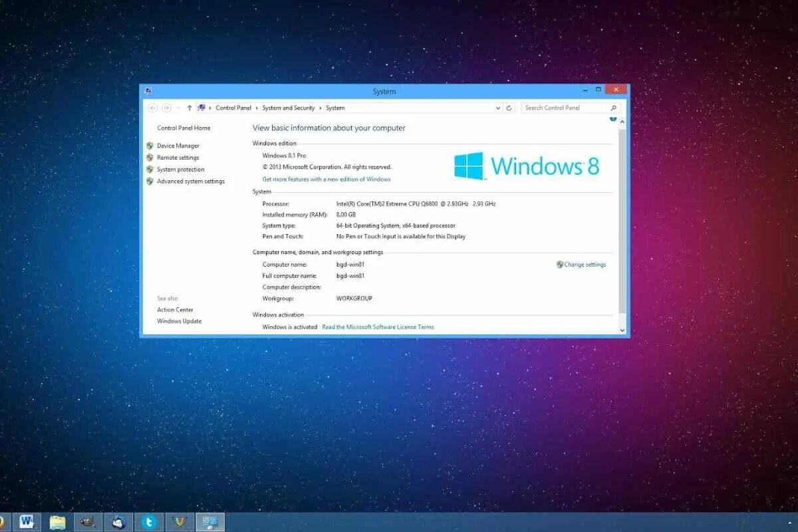
Task: Select the installed memory value 8.00 GB
Action: pos(346,215)
